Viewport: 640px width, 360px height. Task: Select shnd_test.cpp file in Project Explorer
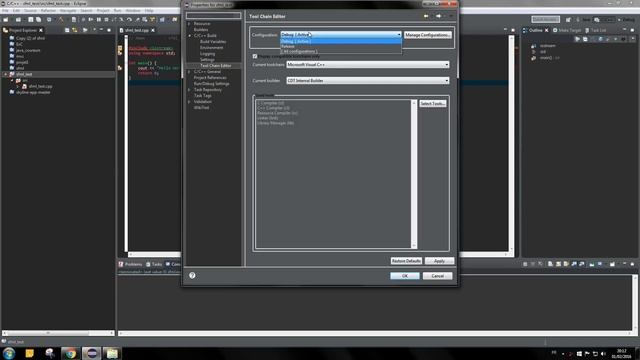point(40,87)
